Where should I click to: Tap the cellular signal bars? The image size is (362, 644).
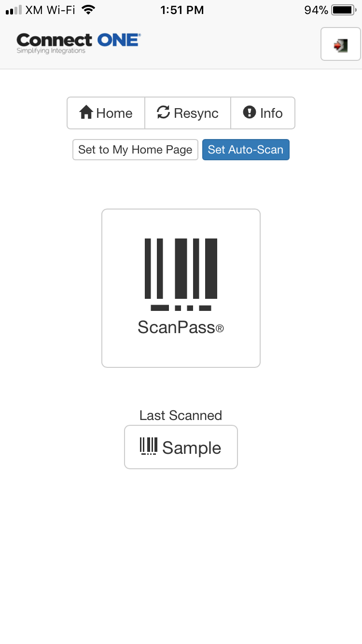pyautogui.click(x=14, y=10)
